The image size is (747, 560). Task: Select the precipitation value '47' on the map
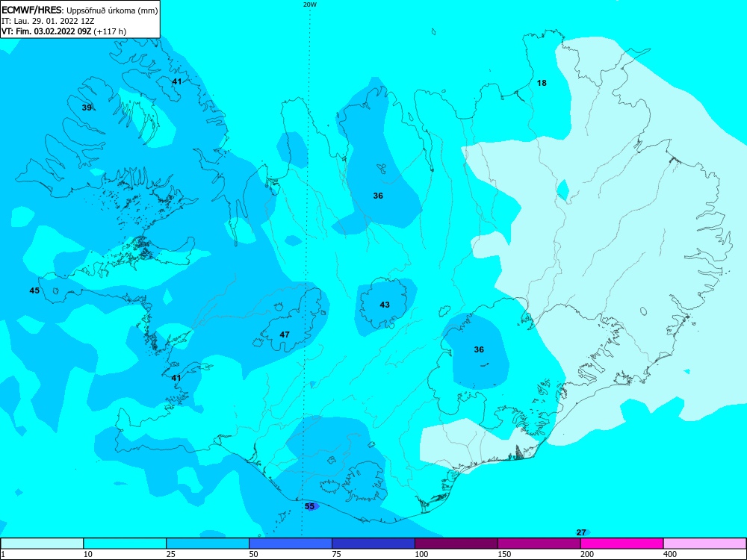click(285, 335)
